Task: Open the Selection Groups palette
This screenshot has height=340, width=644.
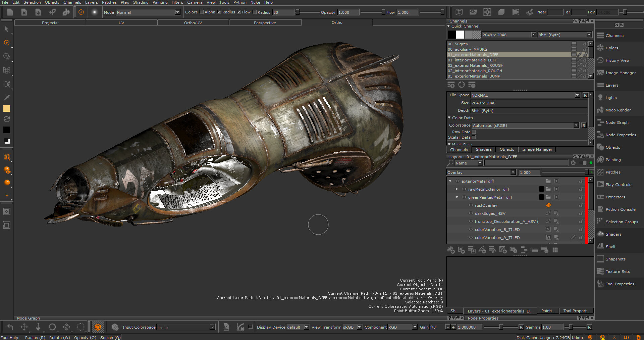Action: pos(622,222)
